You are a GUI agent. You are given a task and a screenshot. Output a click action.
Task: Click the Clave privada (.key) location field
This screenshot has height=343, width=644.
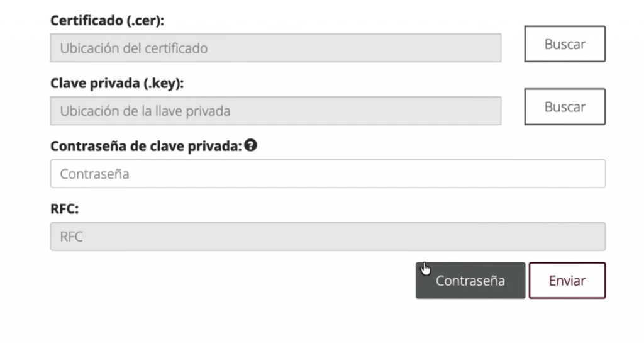[x=275, y=111]
